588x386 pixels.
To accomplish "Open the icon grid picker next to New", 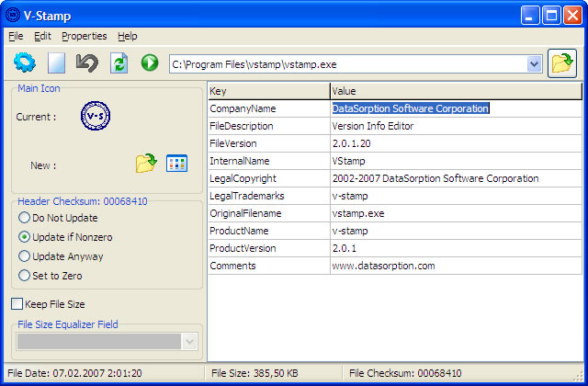I will (176, 164).
